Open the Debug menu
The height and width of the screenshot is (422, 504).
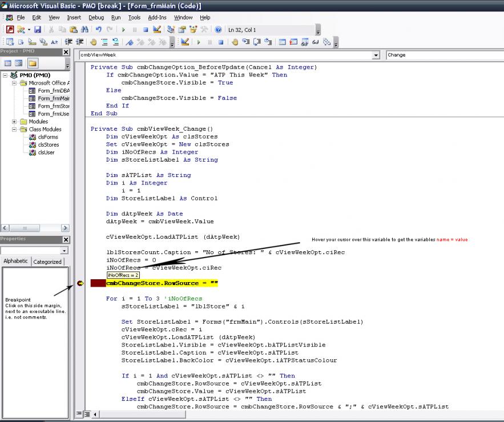96,18
